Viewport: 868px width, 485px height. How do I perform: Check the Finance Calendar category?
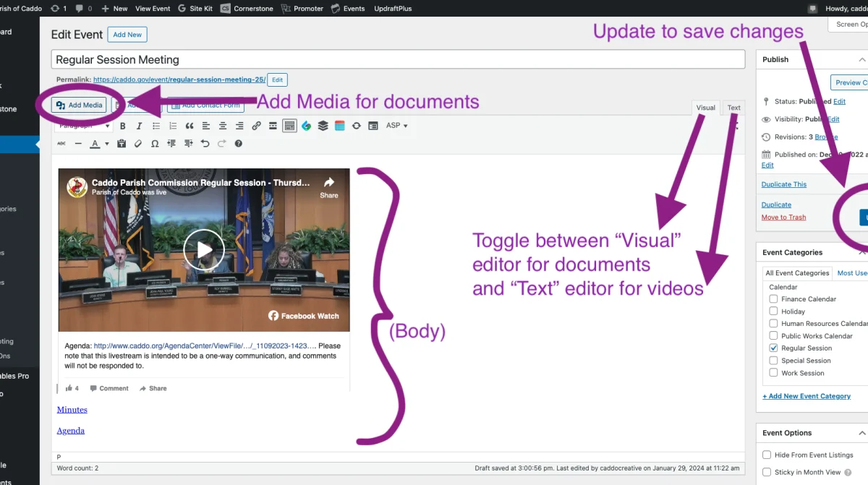[x=774, y=299]
